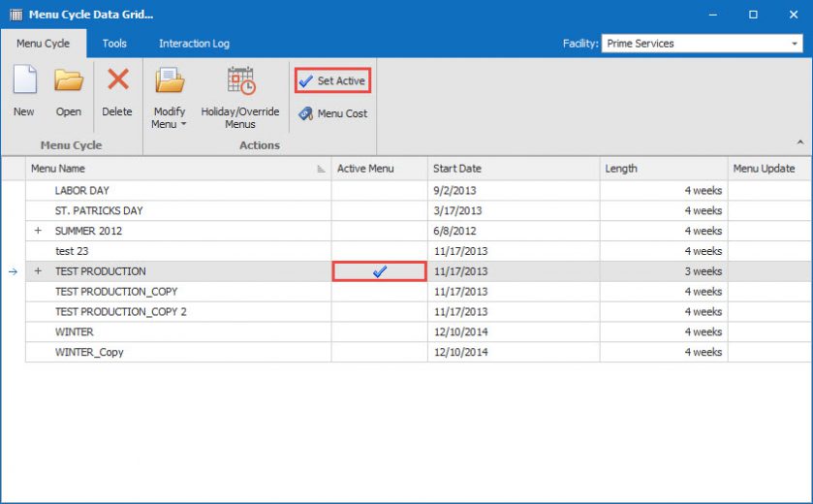Click the Modify Menu icon
The height and width of the screenshot is (504, 813).
pyautogui.click(x=169, y=81)
